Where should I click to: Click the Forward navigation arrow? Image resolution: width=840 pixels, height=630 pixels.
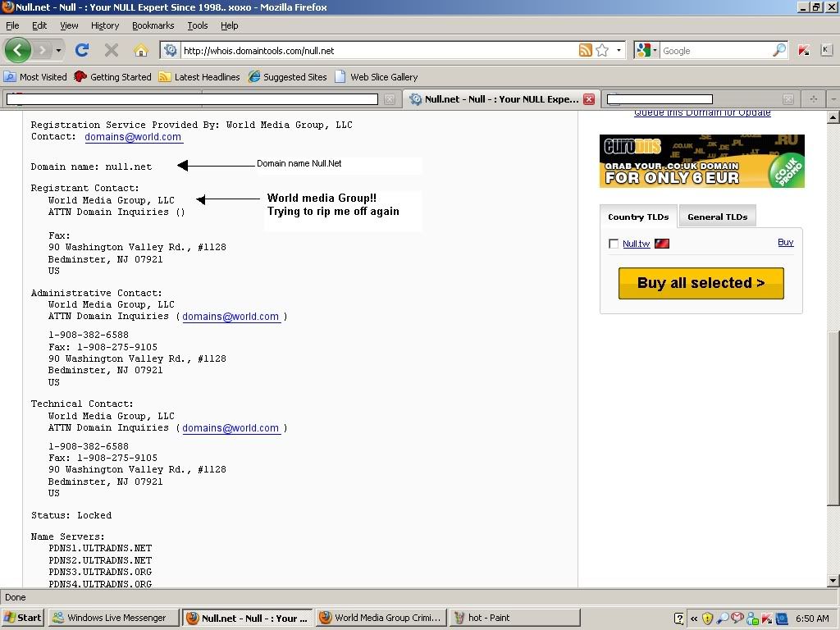click(x=43, y=50)
